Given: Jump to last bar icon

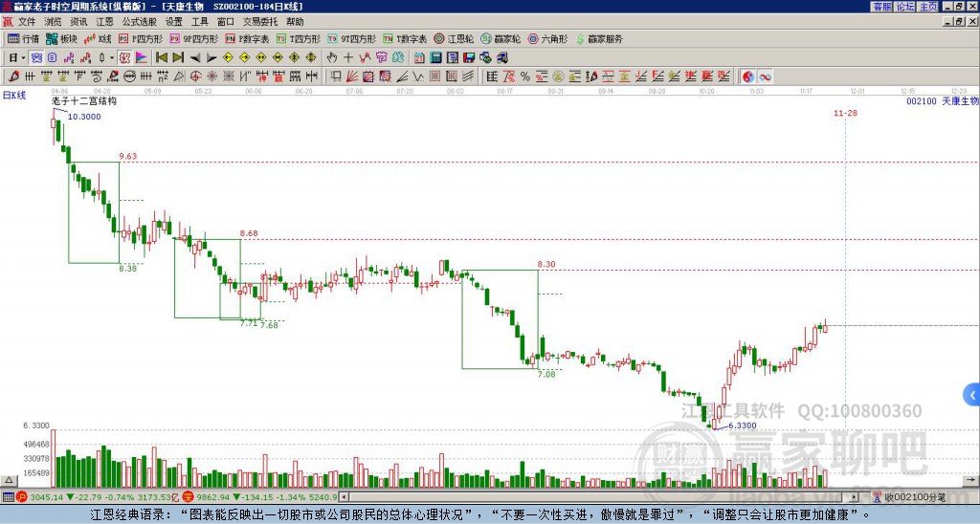Looking at the screenshot, I should pyautogui.click(x=178, y=57).
